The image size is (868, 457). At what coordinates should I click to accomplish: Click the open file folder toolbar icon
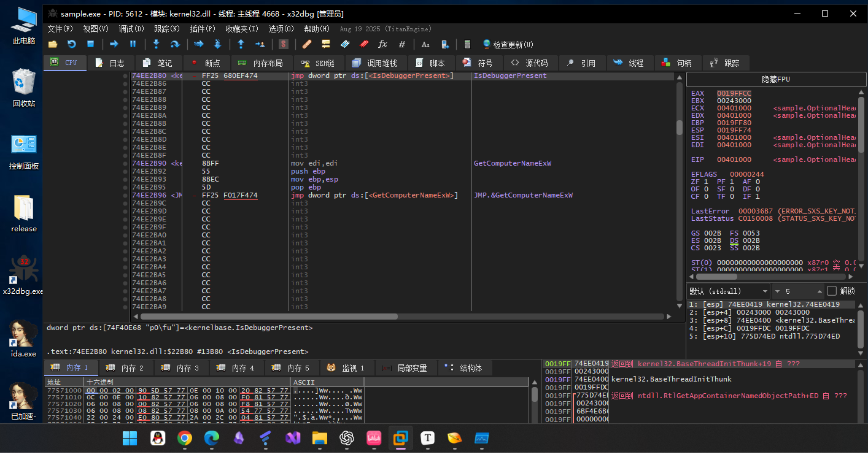(x=53, y=44)
